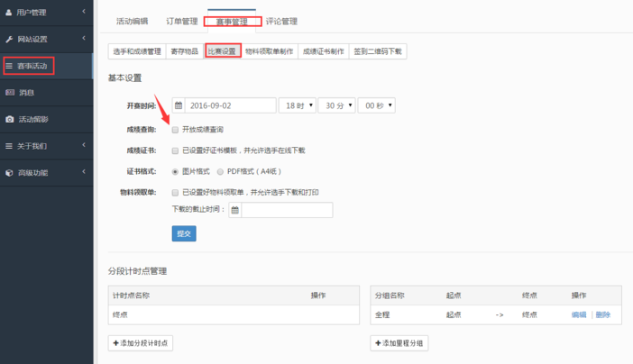Click the 编辑 link for 全程 group
This screenshot has width=633, height=364.
coord(578,314)
